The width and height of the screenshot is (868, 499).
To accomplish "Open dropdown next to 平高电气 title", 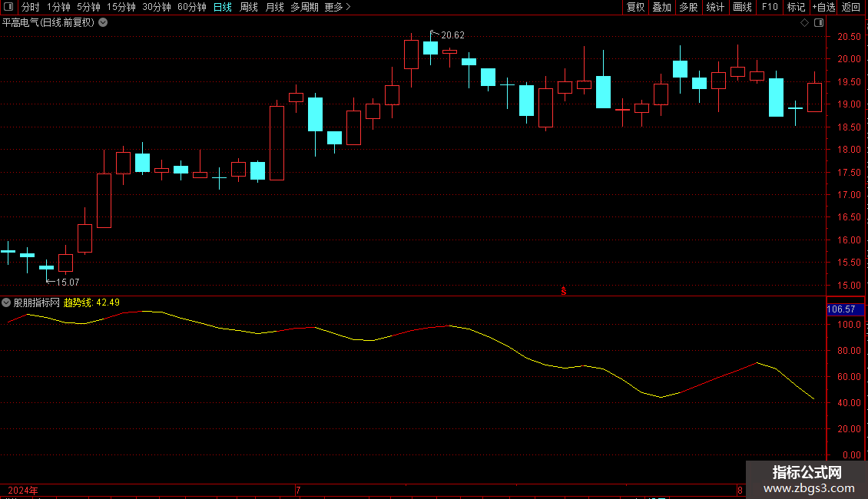I will 103,23.
